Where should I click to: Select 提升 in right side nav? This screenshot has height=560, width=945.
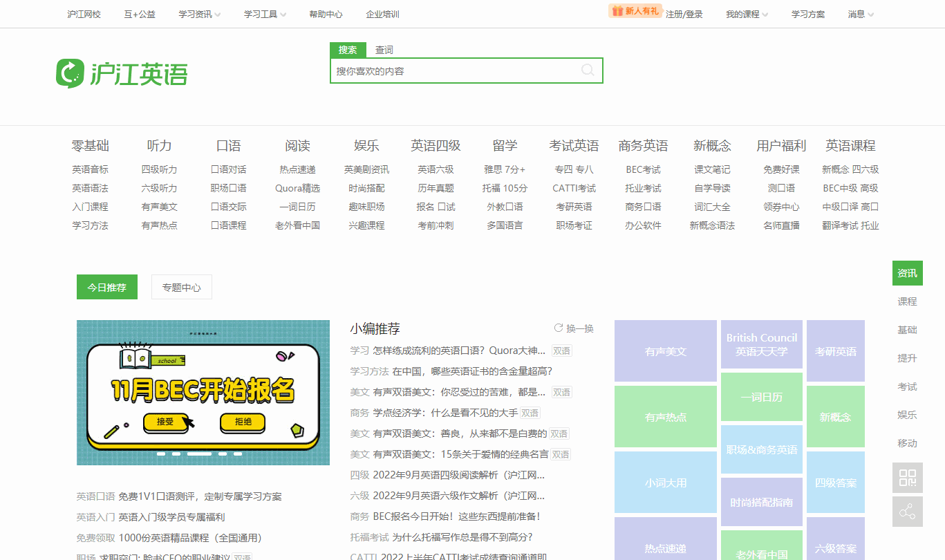[907, 358]
